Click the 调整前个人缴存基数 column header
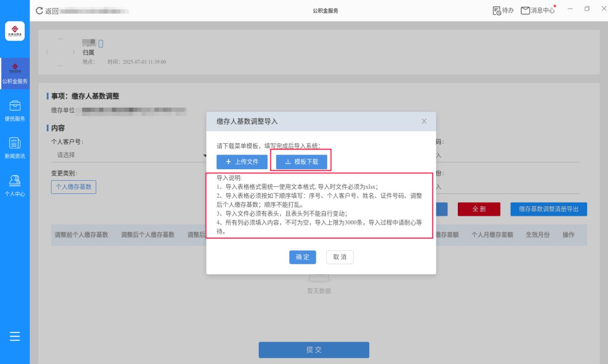Screen dimensions: 608x364 coord(81,234)
